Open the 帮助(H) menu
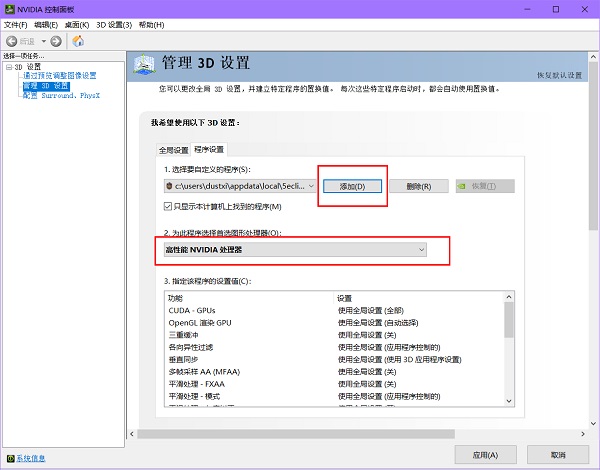Image resolution: width=600 pixels, height=470 pixels. (x=152, y=24)
